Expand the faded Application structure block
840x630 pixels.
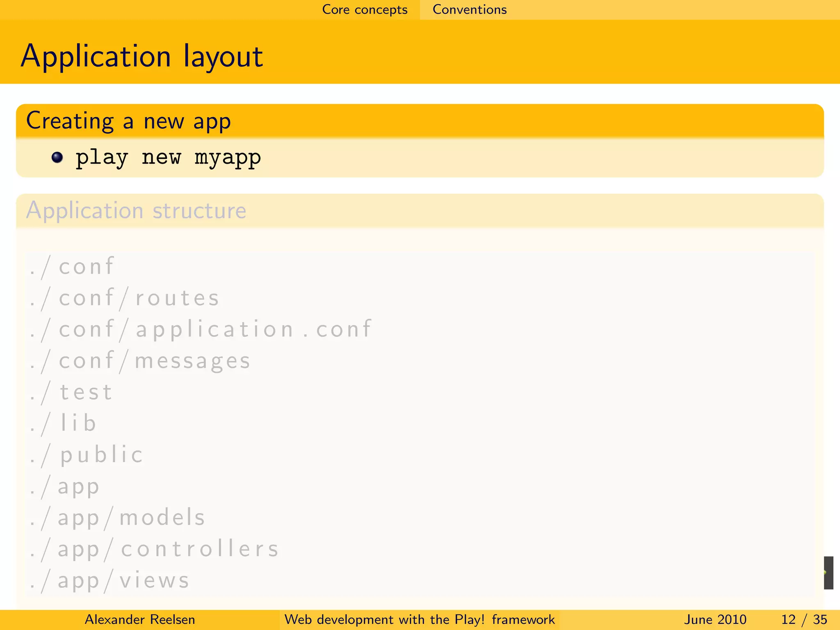[x=136, y=211]
